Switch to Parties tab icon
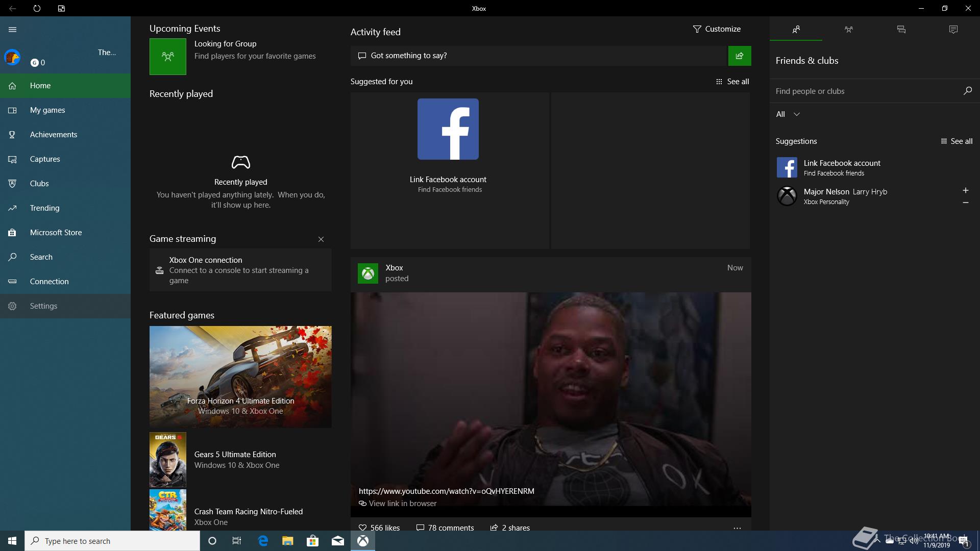980x551 pixels. [x=848, y=30]
